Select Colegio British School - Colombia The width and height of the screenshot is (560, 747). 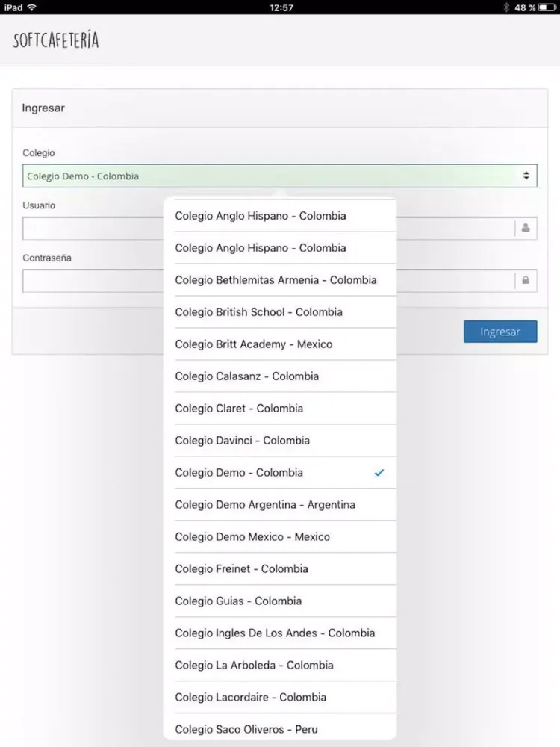[259, 312]
